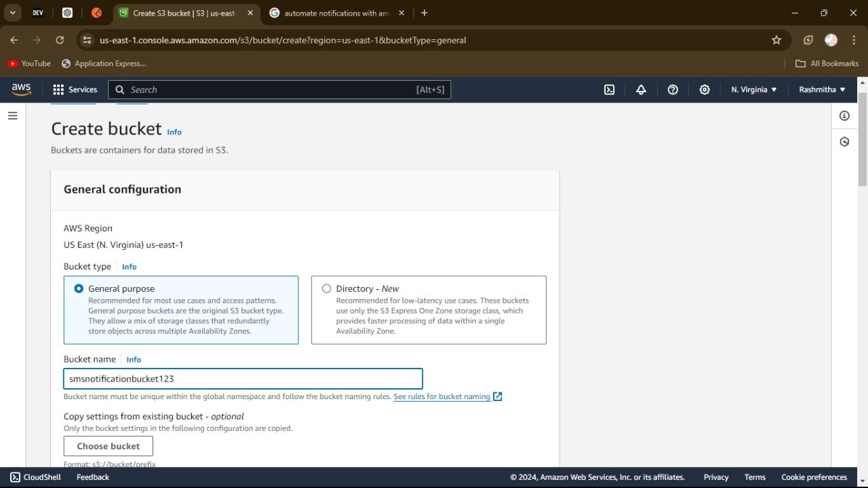Open the Services grid menu
This screenshot has height=488, width=868.
(x=75, y=90)
